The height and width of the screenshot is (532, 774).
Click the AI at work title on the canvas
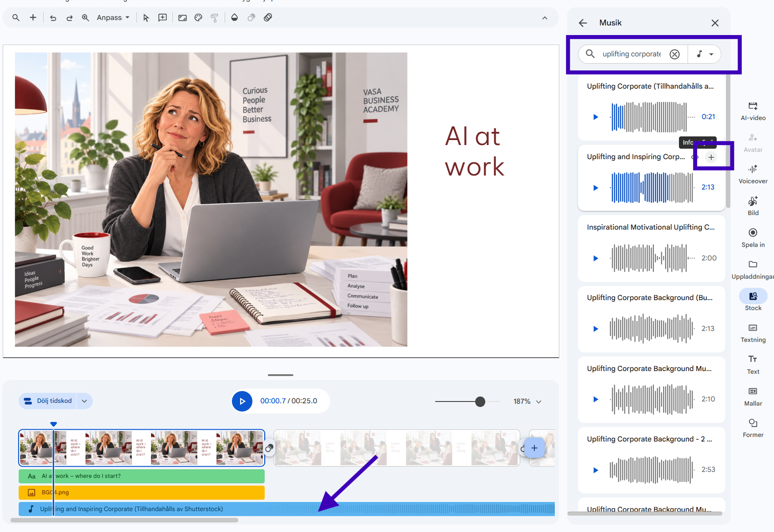pos(475,151)
